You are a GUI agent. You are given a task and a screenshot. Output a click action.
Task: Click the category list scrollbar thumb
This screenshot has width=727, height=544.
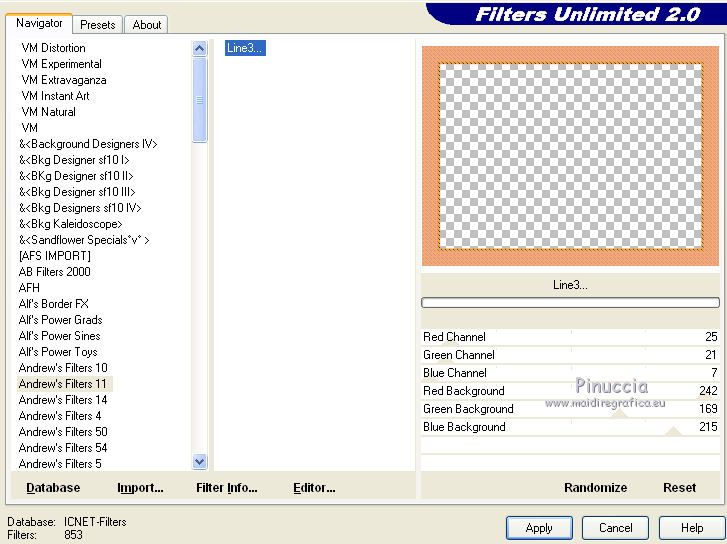point(199,100)
